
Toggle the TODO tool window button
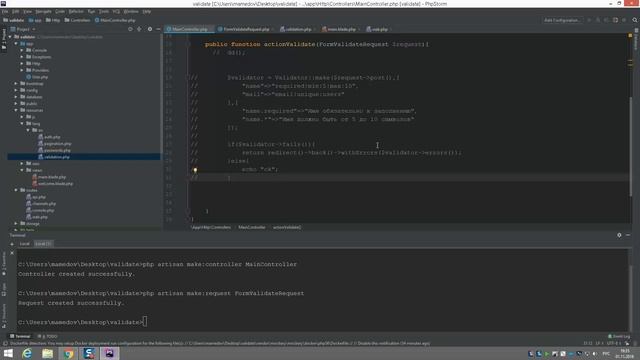click(x=48, y=336)
